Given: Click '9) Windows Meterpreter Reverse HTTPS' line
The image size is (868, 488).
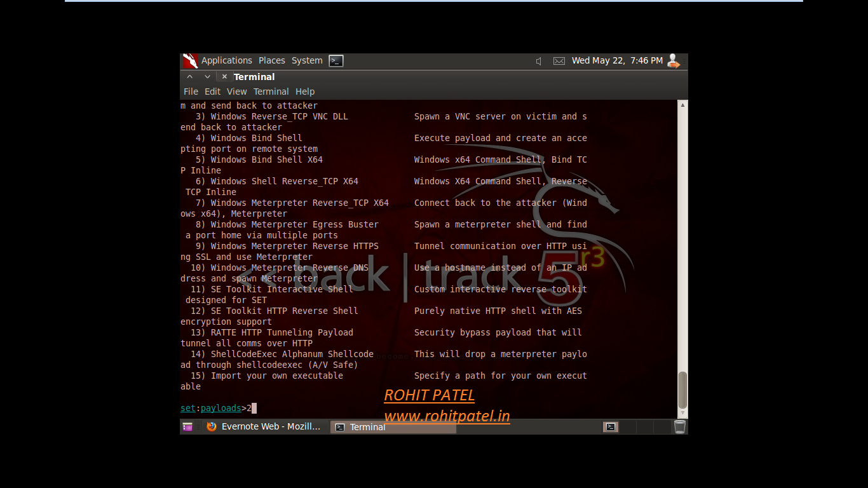Looking at the screenshot, I should (x=287, y=246).
